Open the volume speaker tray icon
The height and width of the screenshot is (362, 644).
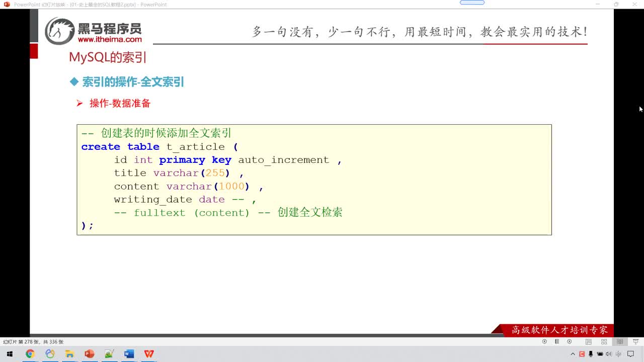click(x=609, y=354)
